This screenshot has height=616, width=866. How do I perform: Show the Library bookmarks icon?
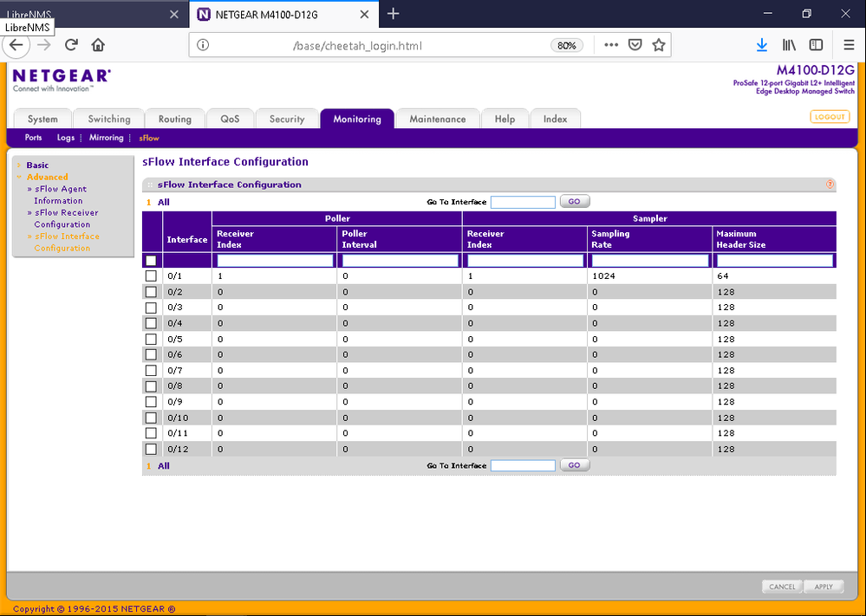(790, 45)
